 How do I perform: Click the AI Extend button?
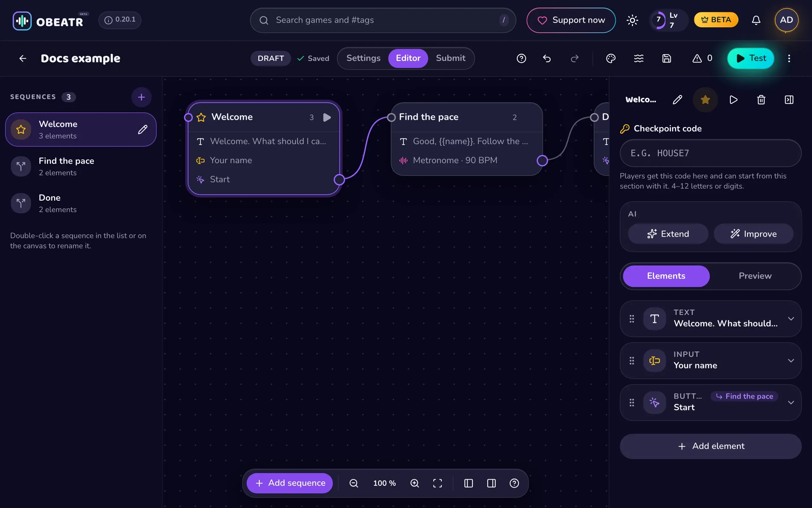coord(668,234)
